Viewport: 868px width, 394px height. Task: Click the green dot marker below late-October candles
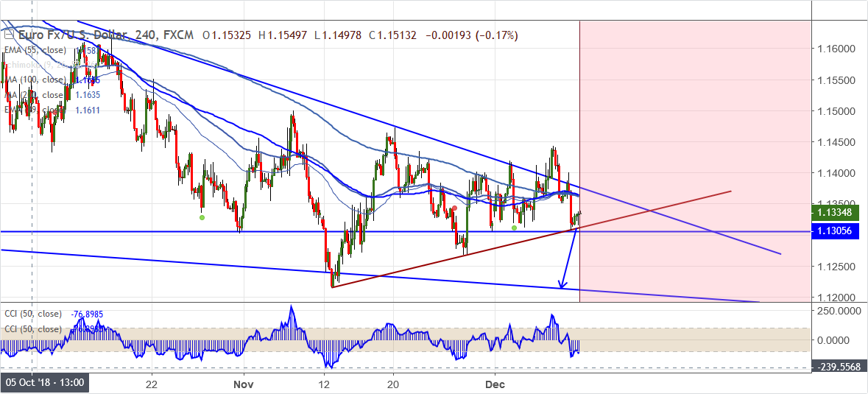(x=202, y=217)
